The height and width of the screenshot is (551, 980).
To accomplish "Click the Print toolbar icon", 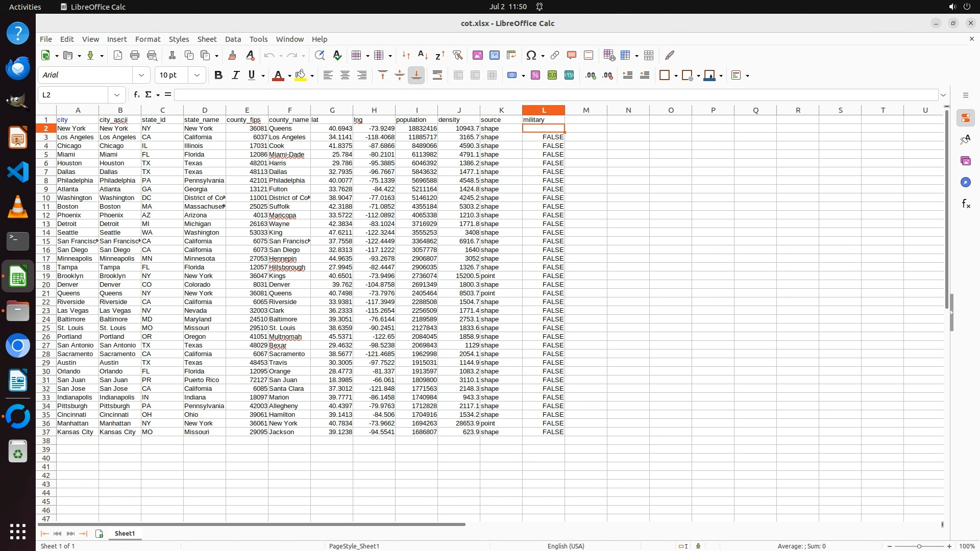I will pyautogui.click(x=135, y=55).
